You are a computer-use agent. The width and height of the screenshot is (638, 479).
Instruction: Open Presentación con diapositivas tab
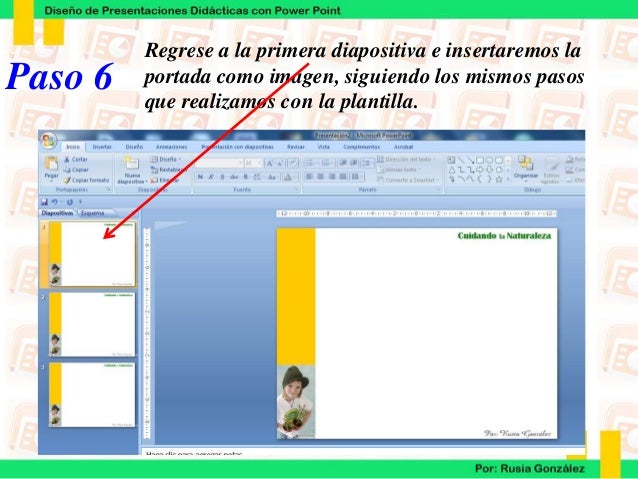coord(237,147)
